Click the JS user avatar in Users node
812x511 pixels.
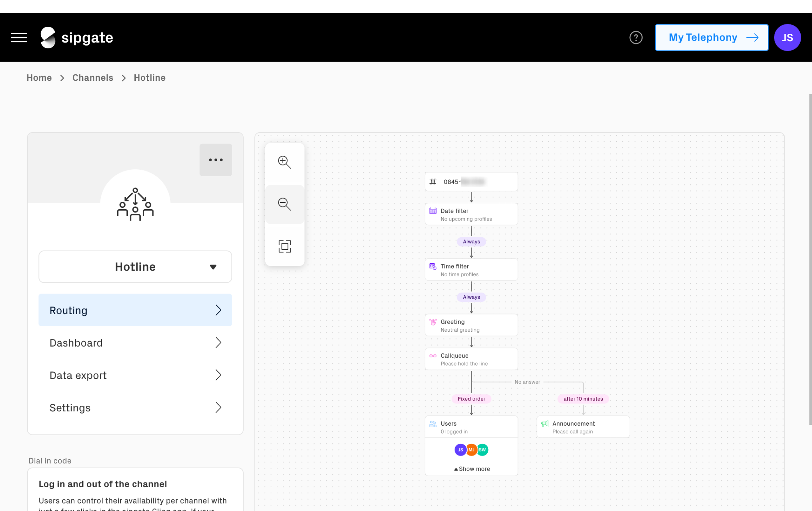click(x=460, y=450)
